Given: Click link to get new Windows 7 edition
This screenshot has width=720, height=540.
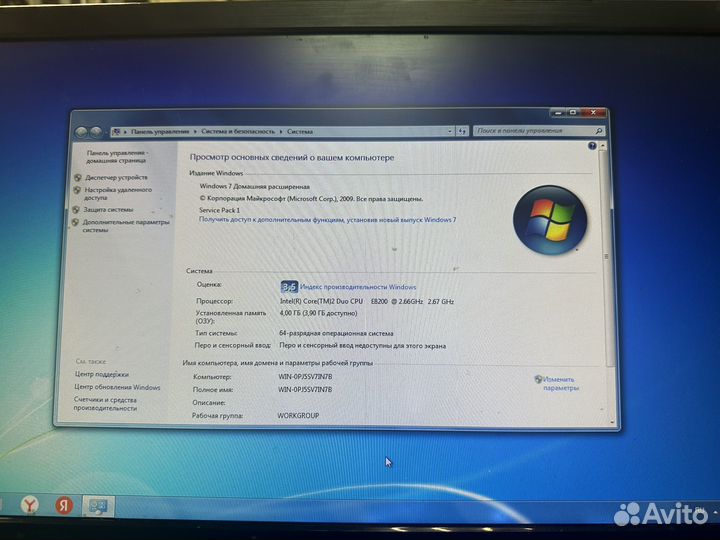Looking at the screenshot, I should pyautogui.click(x=327, y=220).
